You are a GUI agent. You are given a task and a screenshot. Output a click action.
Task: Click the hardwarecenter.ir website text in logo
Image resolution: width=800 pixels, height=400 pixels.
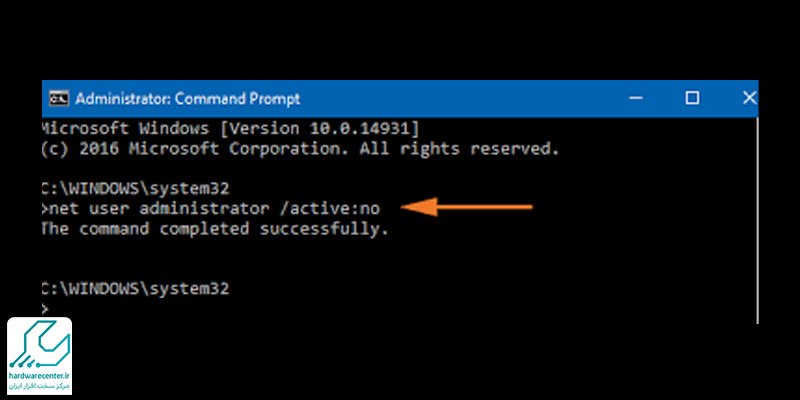coord(39,375)
